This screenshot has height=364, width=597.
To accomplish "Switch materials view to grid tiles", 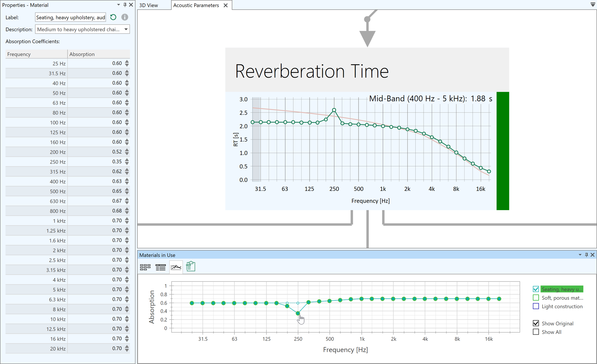I will coord(145,267).
